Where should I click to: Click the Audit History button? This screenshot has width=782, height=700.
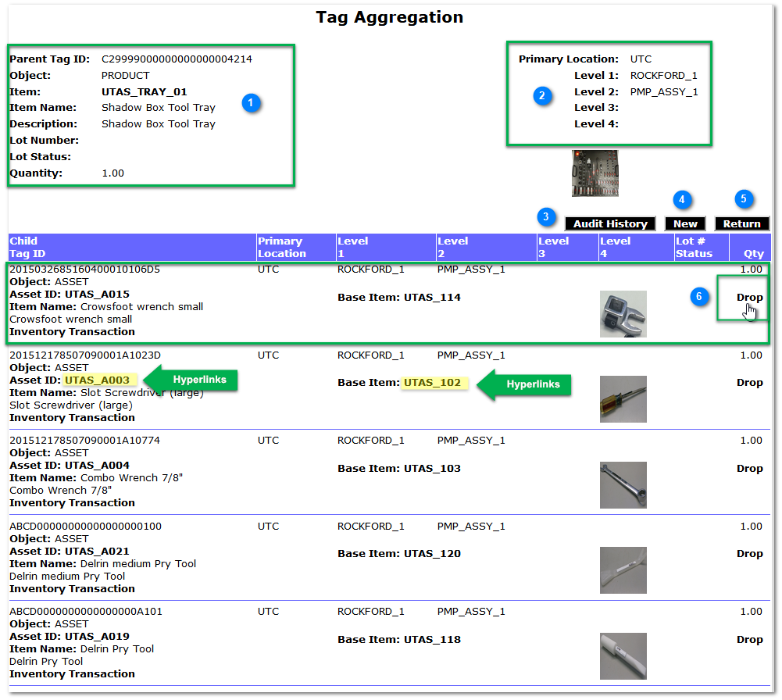(x=610, y=223)
